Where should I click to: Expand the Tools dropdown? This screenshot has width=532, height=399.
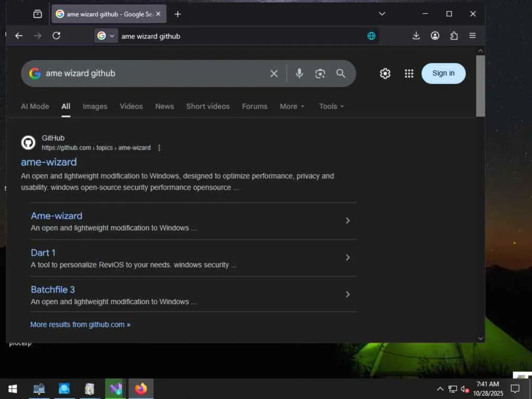(331, 106)
